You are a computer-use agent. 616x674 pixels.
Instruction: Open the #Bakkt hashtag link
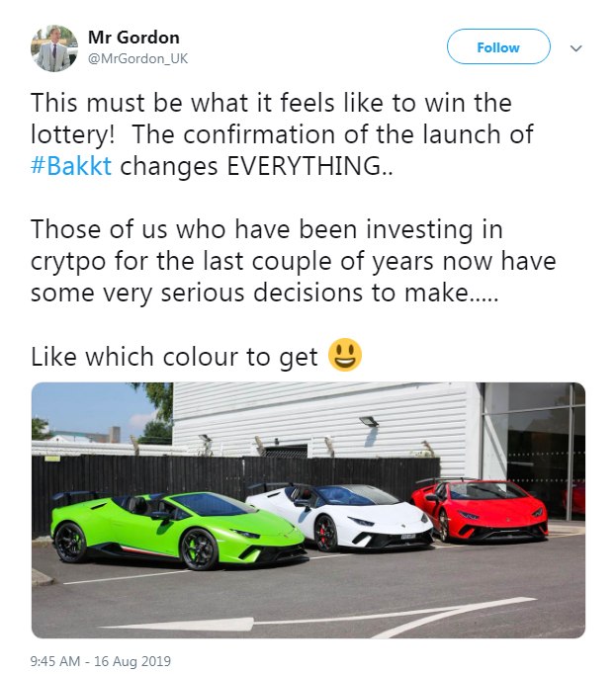74,166
